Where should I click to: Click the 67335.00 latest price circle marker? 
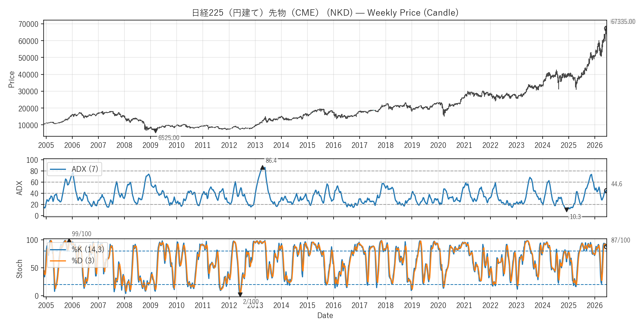[606, 28]
